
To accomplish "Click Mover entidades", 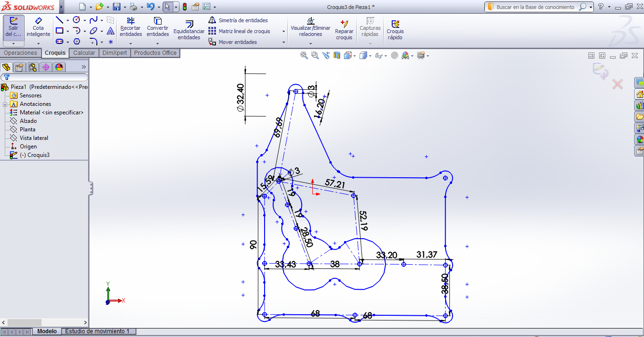I will 233,42.
